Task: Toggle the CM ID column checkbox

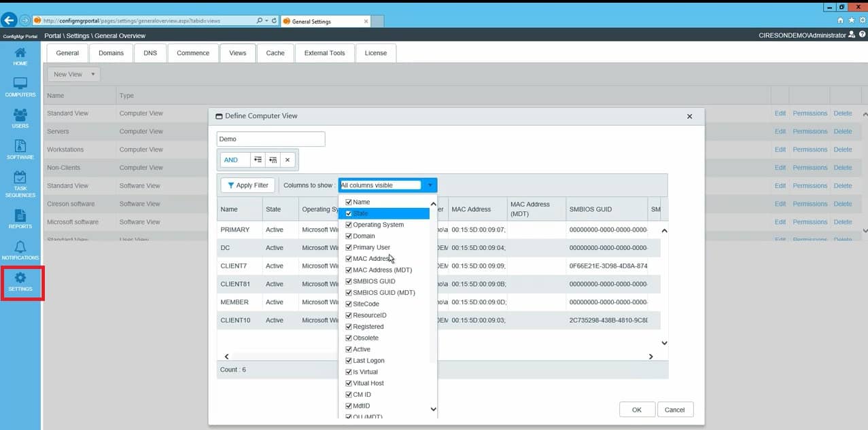Action: tap(349, 395)
